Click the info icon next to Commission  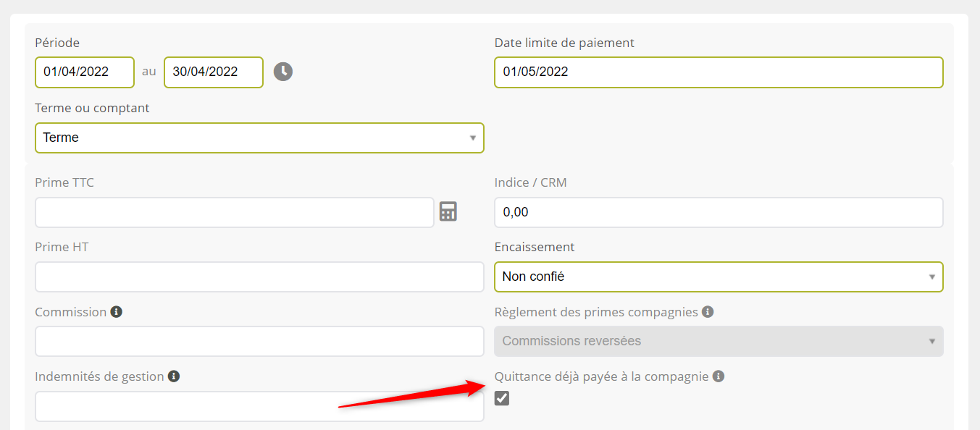pyautogui.click(x=116, y=312)
